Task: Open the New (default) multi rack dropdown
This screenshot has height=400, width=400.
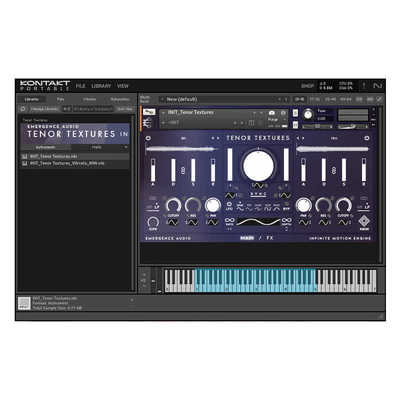Action: point(220,99)
